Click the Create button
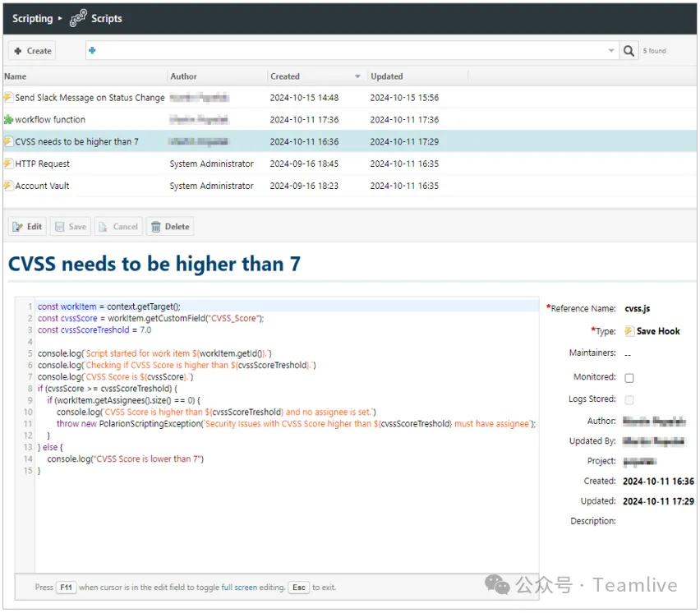 click(x=32, y=51)
